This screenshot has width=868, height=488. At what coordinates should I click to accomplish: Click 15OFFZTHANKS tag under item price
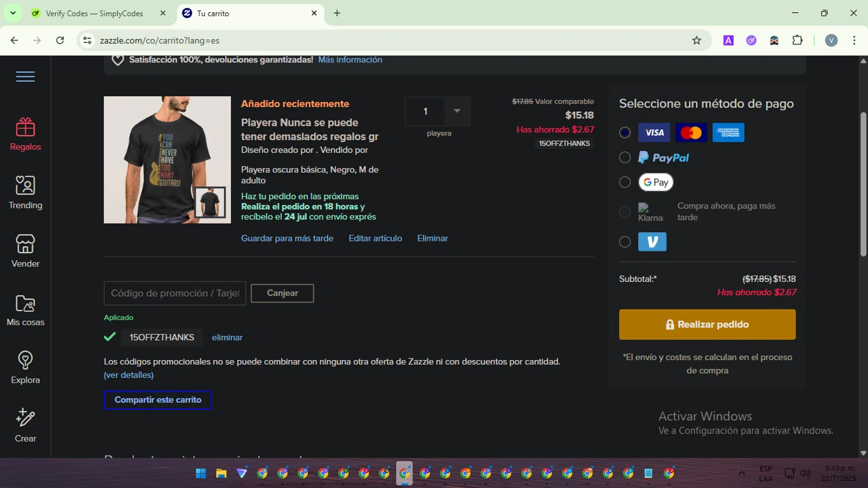pos(564,144)
